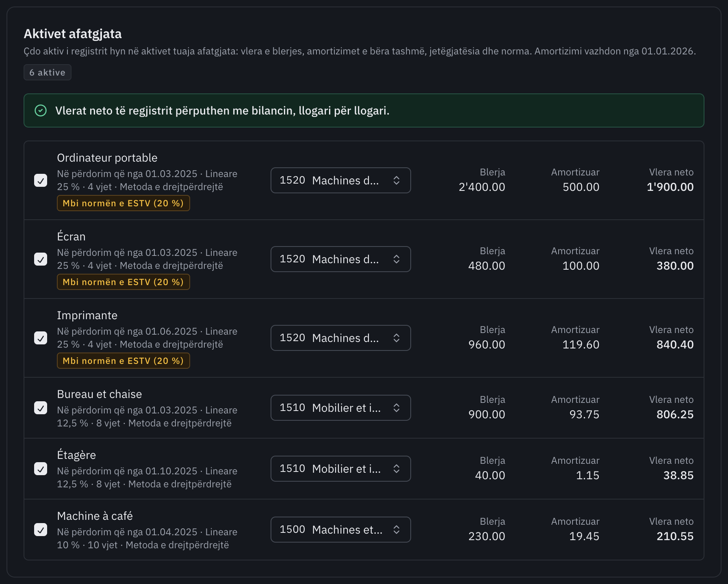Click the "6 aktive" badge

(x=48, y=72)
